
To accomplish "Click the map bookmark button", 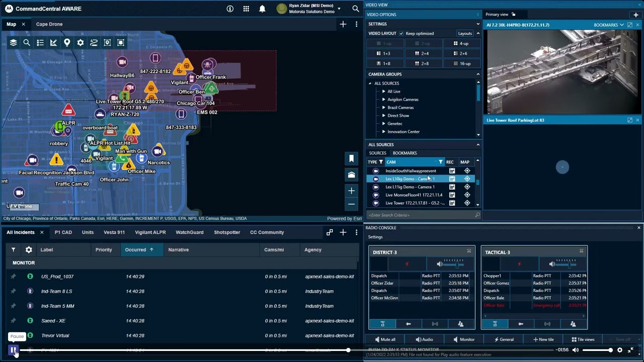I will [351, 159].
